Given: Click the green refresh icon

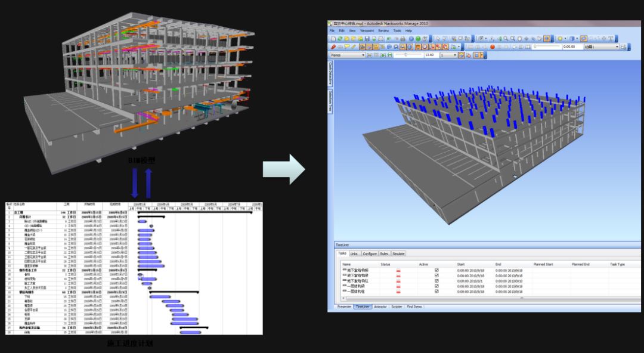Looking at the screenshot, I should click(340, 38).
